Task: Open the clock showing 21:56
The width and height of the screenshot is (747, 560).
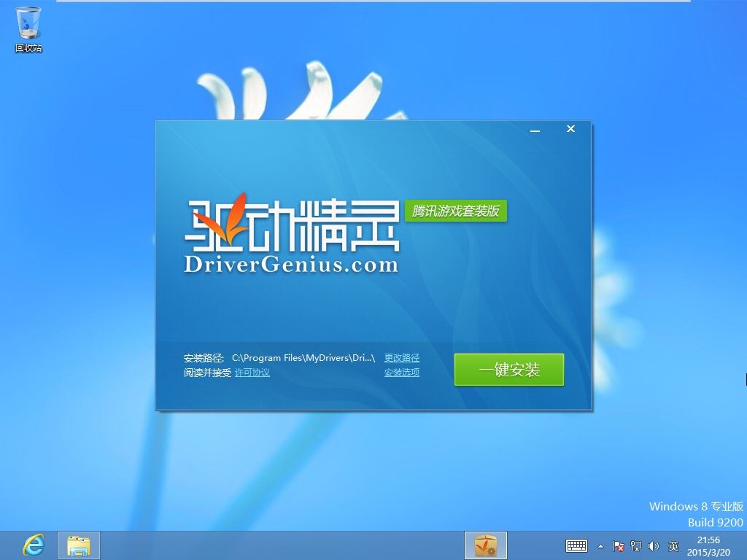Action: [x=708, y=546]
